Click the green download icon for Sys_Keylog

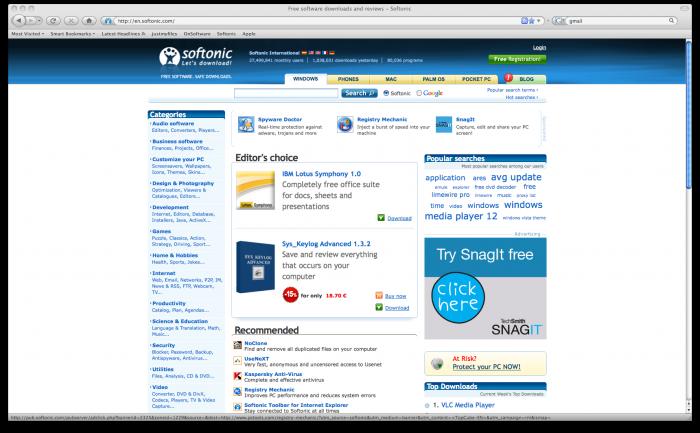click(x=379, y=308)
